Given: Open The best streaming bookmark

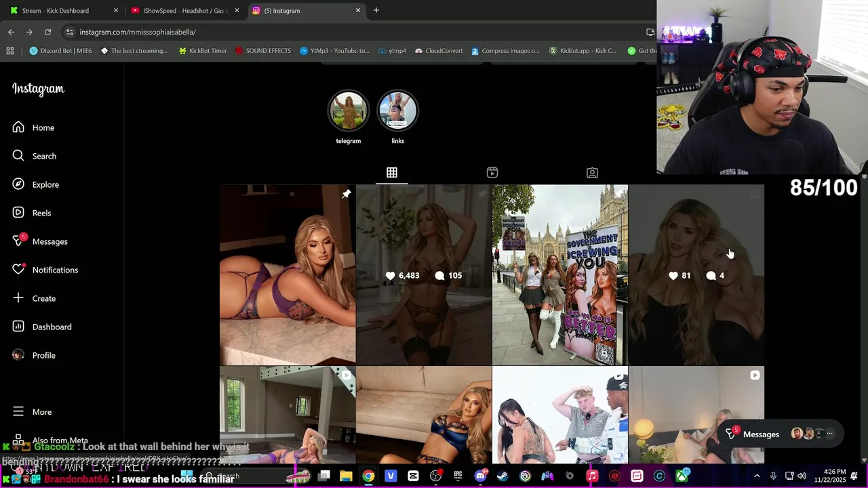Looking at the screenshot, I should tap(134, 51).
